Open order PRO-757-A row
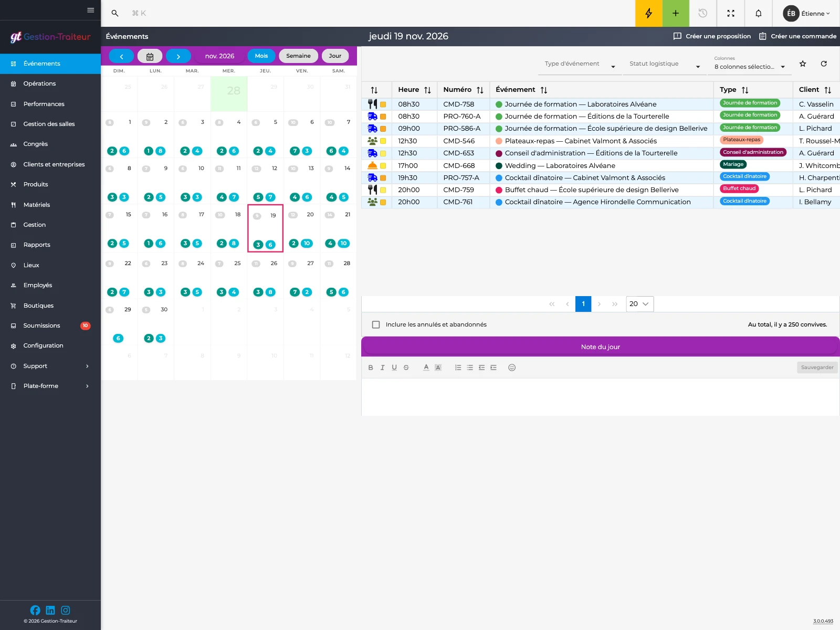This screenshot has width=840, height=630. tap(601, 177)
